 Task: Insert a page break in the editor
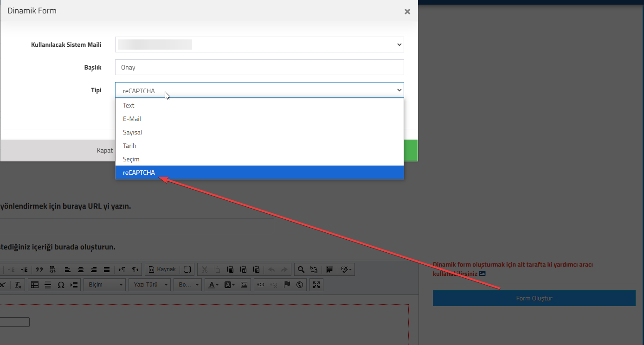click(x=74, y=285)
